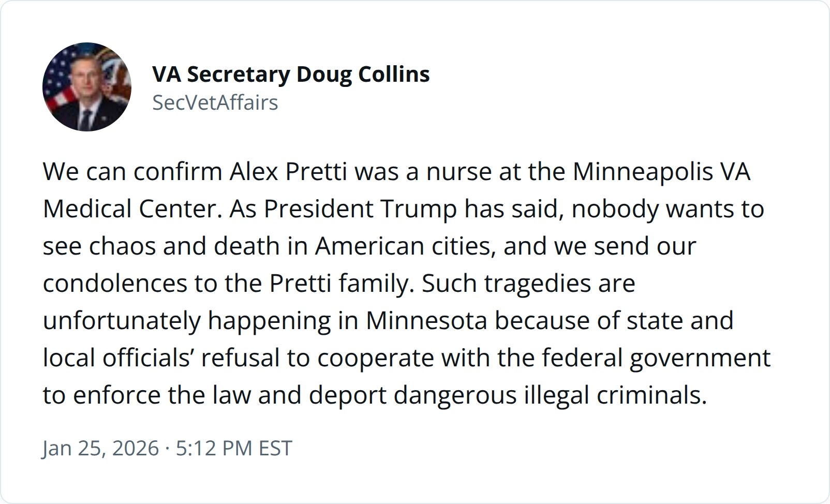Click "President Trump" in the post text

tap(361, 209)
